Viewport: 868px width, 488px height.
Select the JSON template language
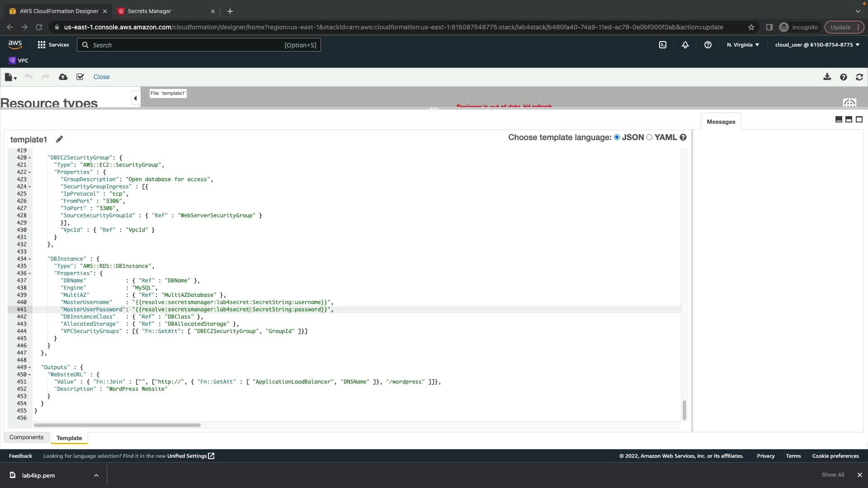click(617, 137)
